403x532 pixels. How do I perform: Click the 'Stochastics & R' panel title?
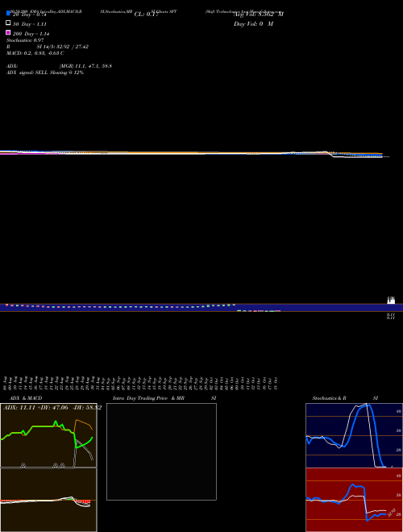coord(329,398)
